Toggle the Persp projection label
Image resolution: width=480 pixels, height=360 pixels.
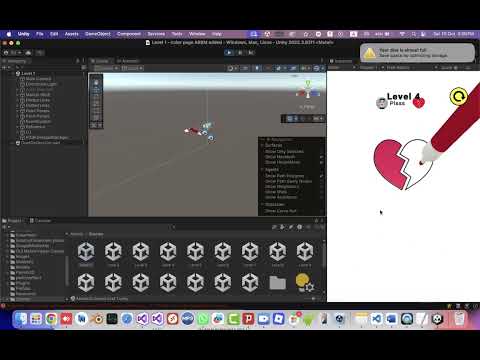(307, 107)
